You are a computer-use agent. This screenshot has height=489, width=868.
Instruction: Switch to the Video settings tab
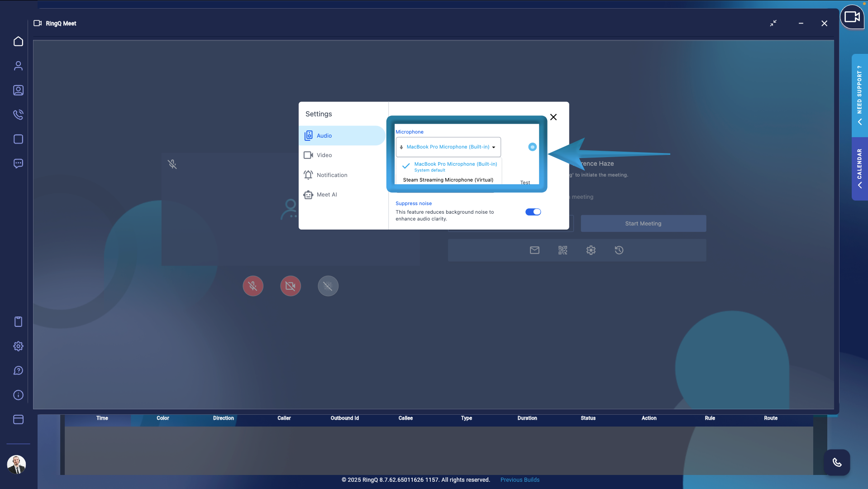click(324, 155)
